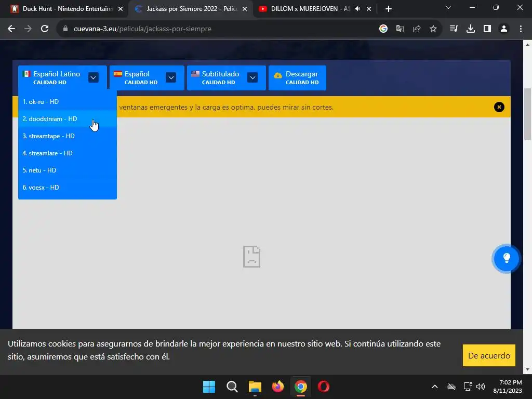Choose server 4. streamlare - HD
532x399 pixels.
[67, 153]
